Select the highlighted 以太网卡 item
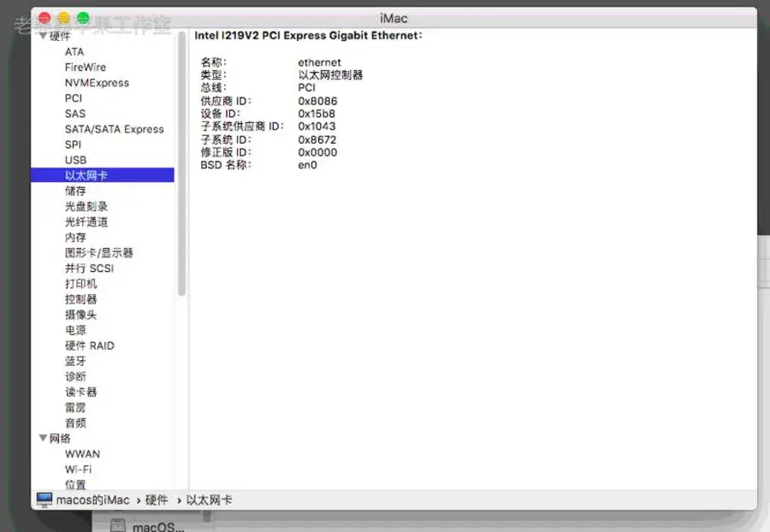770x532 pixels. (x=102, y=175)
